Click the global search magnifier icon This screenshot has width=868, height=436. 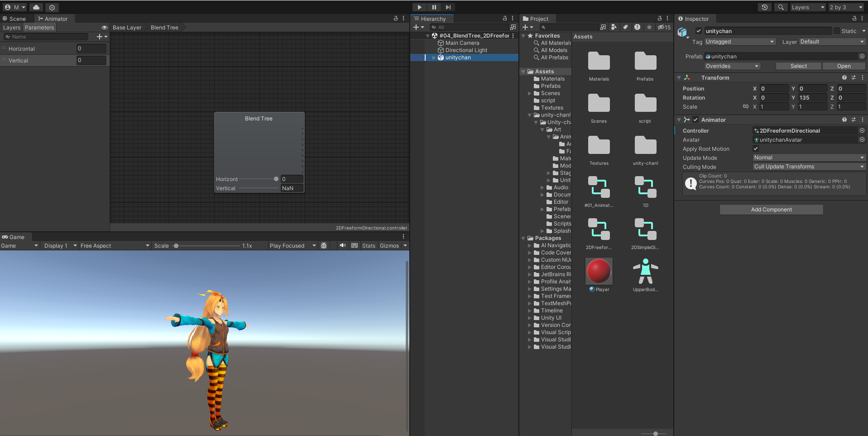coord(781,7)
